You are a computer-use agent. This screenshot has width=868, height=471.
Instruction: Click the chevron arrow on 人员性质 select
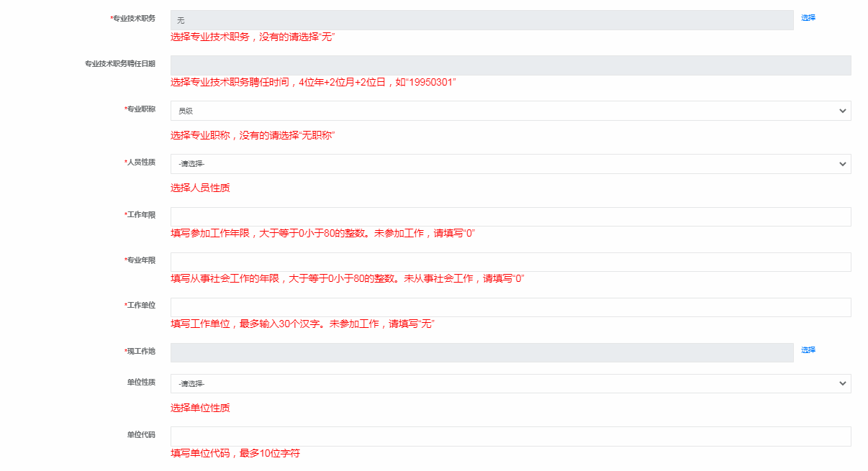click(843, 164)
